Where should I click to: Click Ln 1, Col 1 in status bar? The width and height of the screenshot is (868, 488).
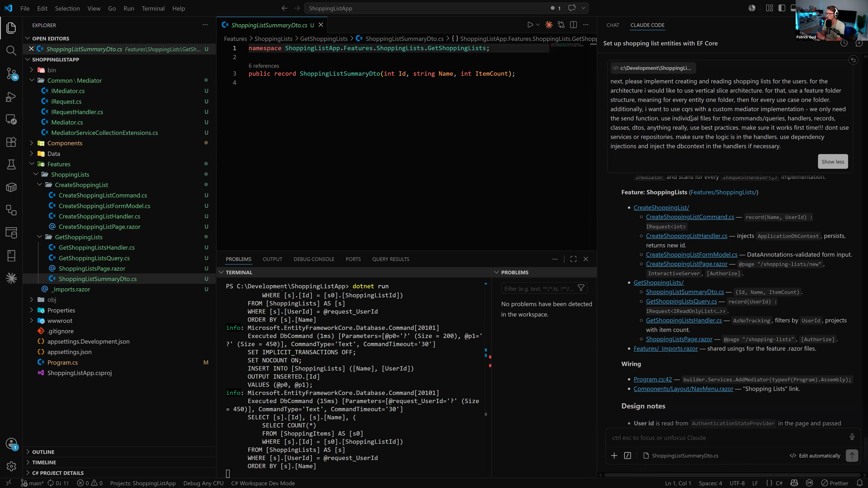point(678,483)
